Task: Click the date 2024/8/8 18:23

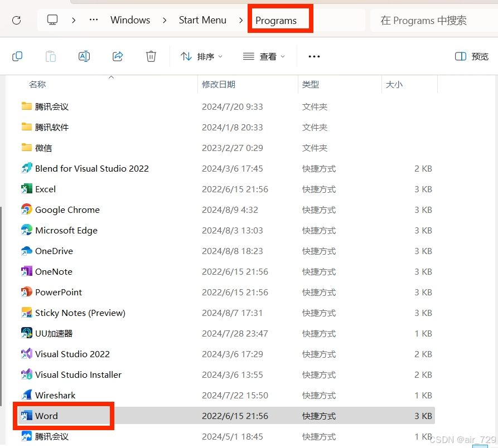Action: click(x=233, y=251)
